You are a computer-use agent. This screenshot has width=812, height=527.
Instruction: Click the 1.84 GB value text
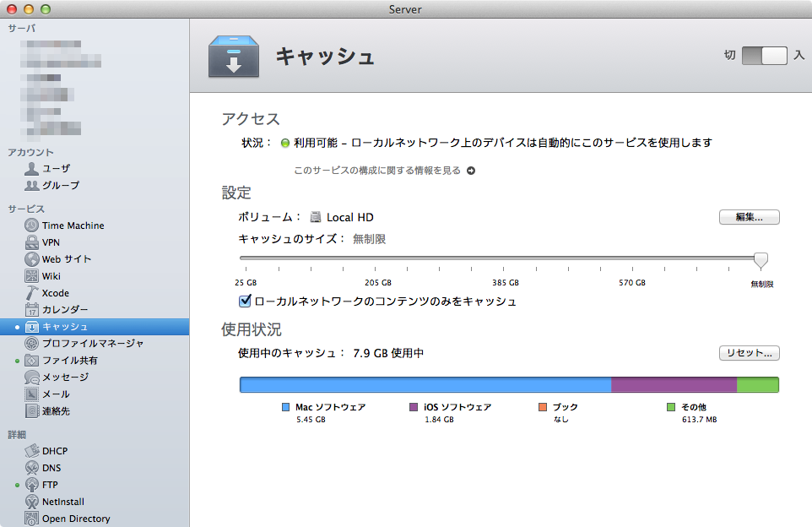point(439,420)
